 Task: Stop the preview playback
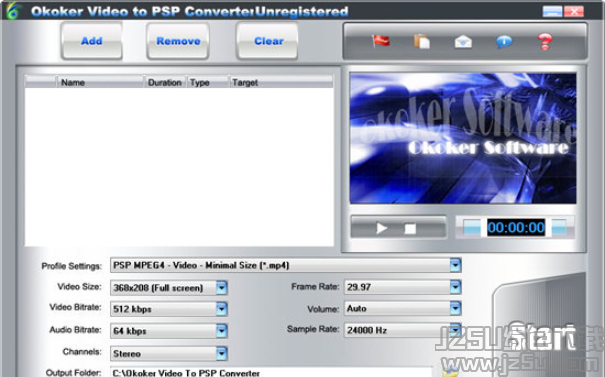coord(410,228)
